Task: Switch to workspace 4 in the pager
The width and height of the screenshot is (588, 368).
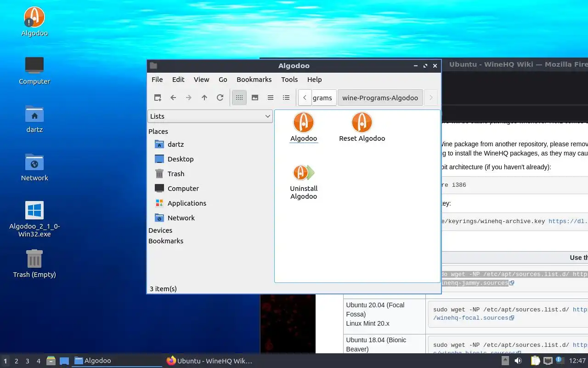Action: click(x=39, y=361)
